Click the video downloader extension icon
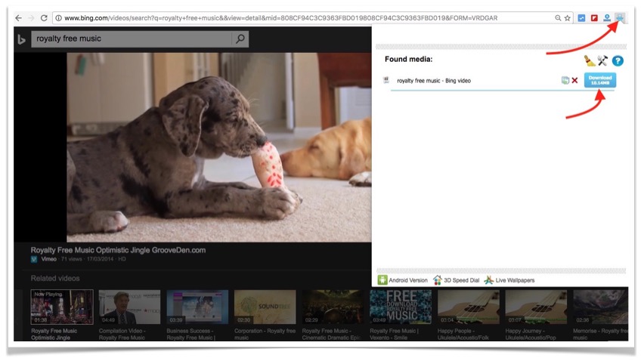644x361 pixels. pyautogui.click(x=620, y=17)
